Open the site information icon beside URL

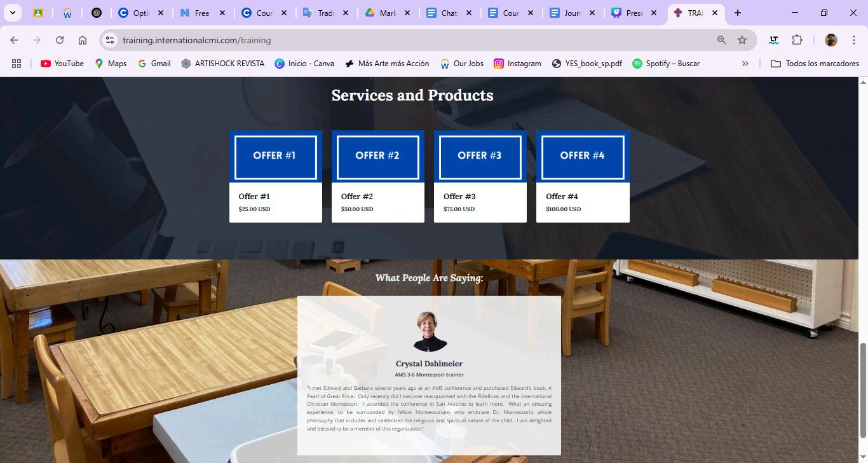pyautogui.click(x=110, y=40)
